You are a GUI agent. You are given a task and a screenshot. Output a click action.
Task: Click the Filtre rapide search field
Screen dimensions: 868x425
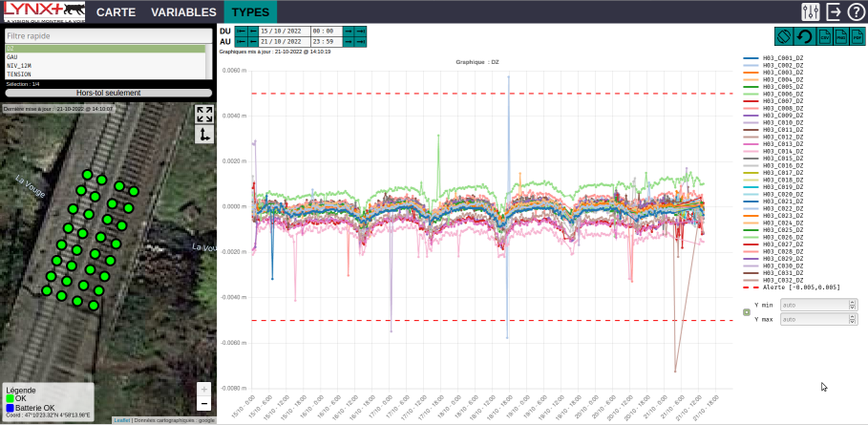pyautogui.click(x=105, y=36)
